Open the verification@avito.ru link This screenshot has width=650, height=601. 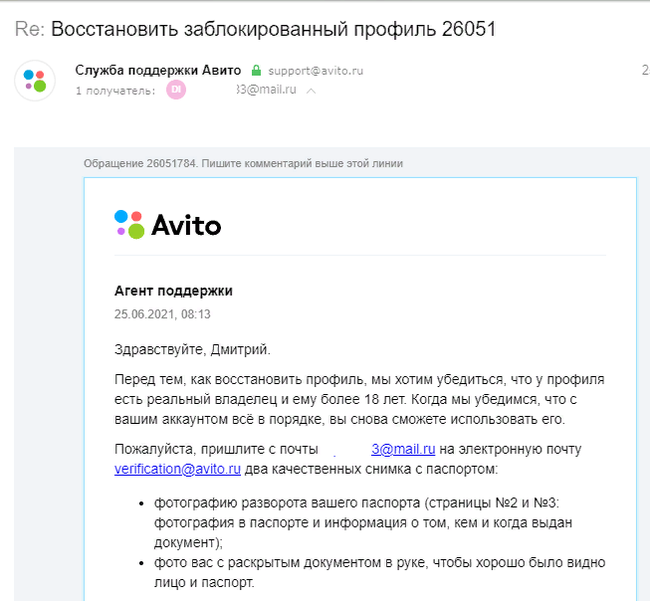pos(177,469)
